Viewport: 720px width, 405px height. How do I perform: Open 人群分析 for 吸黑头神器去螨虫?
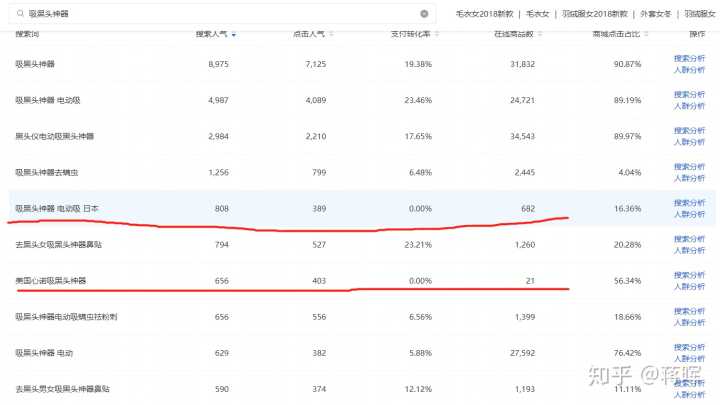click(689, 178)
